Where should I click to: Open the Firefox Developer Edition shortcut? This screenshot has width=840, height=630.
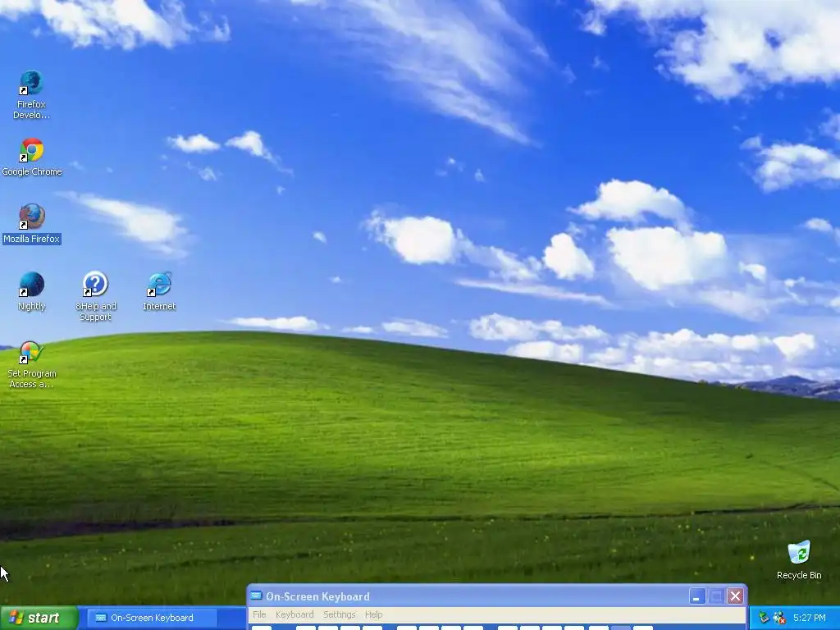[x=32, y=94]
